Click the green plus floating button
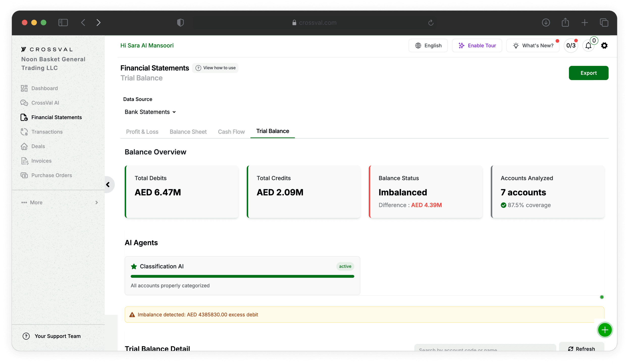Viewport: 629px width, 364px height. pyautogui.click(x=605, y=330)
